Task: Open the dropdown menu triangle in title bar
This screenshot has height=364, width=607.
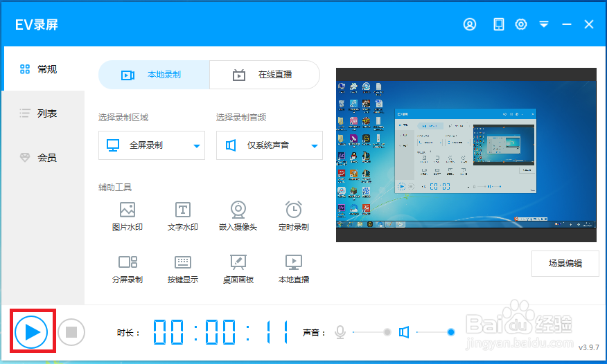Action: tap(544, 24)
